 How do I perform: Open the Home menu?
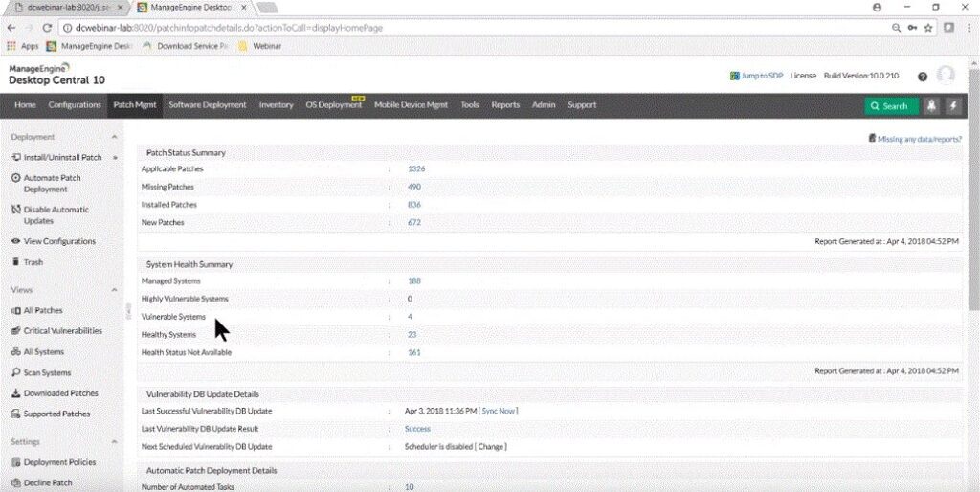pyautogui.click(x=25, y=105)
